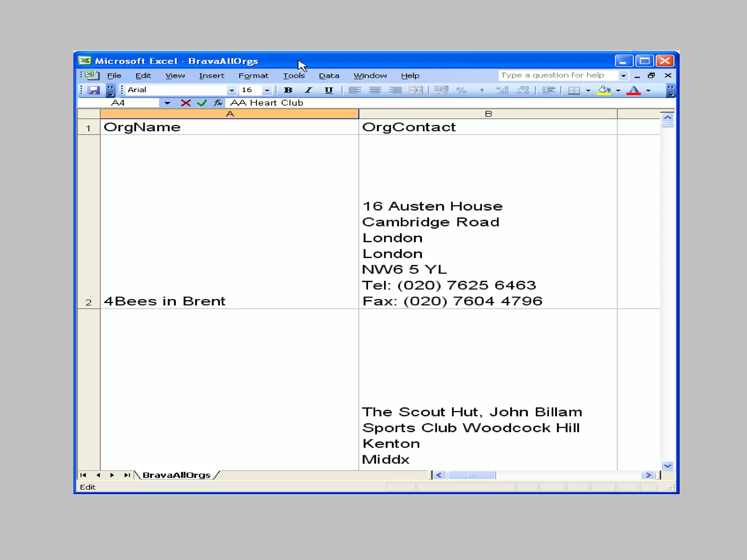
Task: Open the Data menu
Action: (x=329, y=76)
